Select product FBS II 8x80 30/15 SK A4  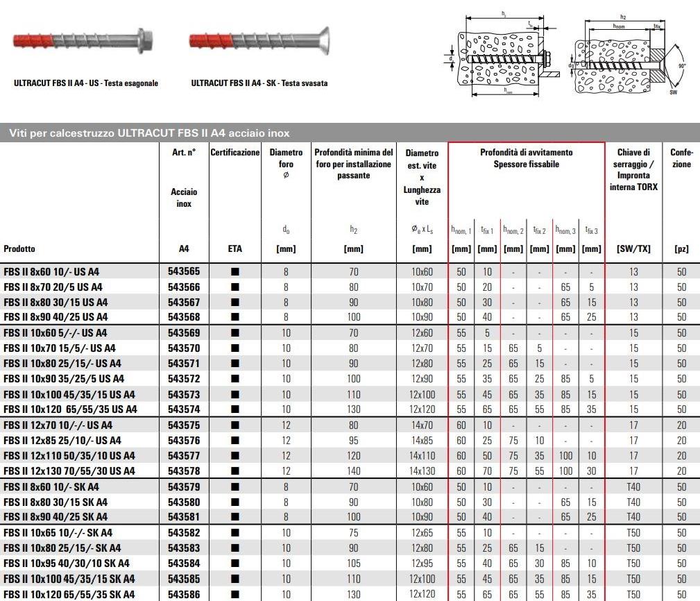pos(56,502)
